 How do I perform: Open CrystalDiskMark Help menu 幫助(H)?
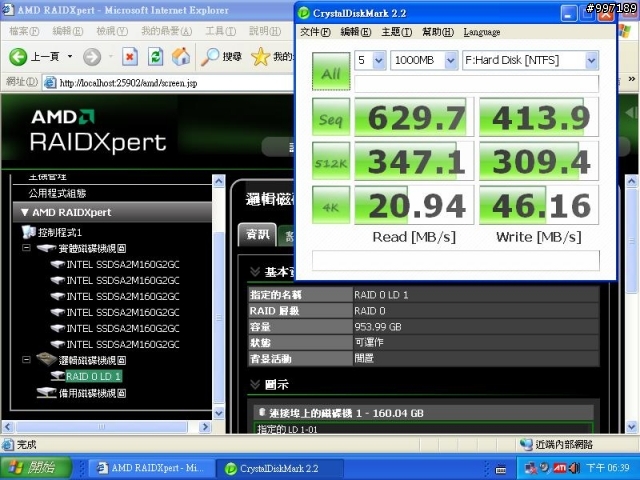pyautogui.click(x=438, y=32)
